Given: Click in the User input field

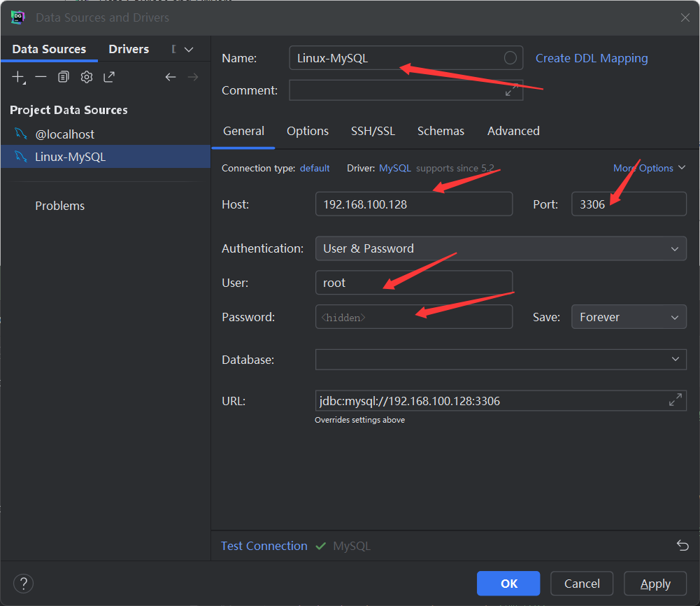Looking at the screenshot, I should [x=414, y=282].
